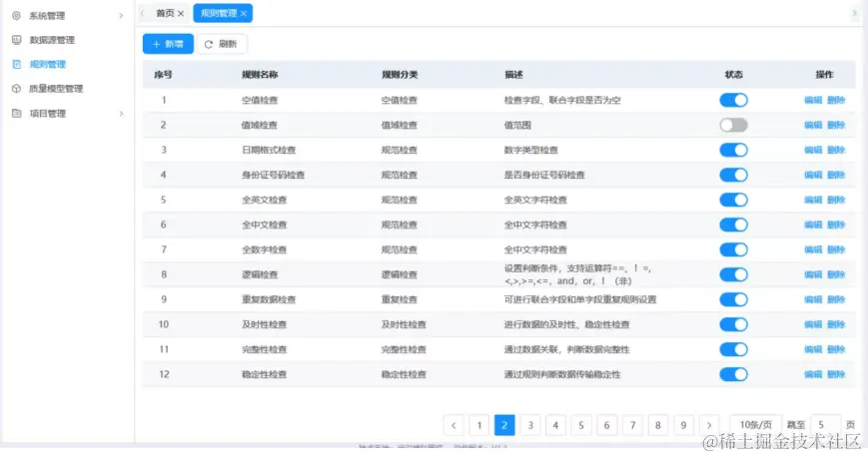868x458 pixels.
Task: Click description 通过规则判断数据传输稳定性
Action: 562,374
